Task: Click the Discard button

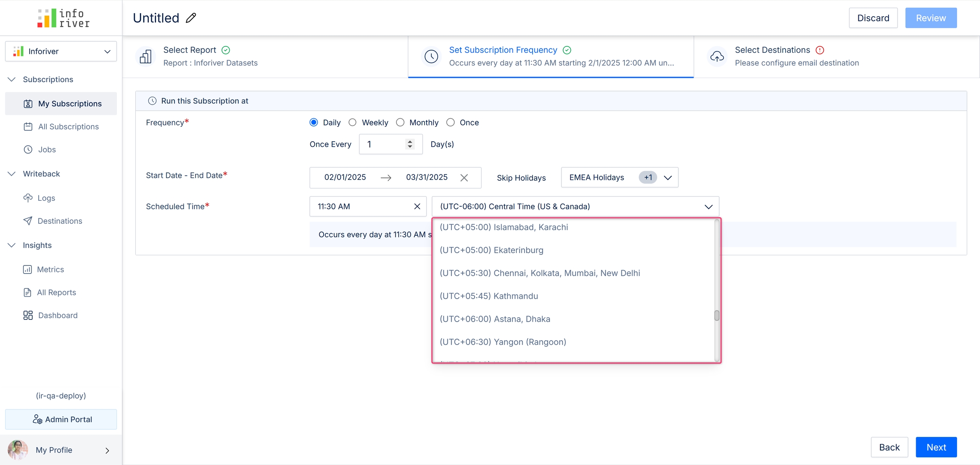Action: pyautogui.click(x=873, y=18)
